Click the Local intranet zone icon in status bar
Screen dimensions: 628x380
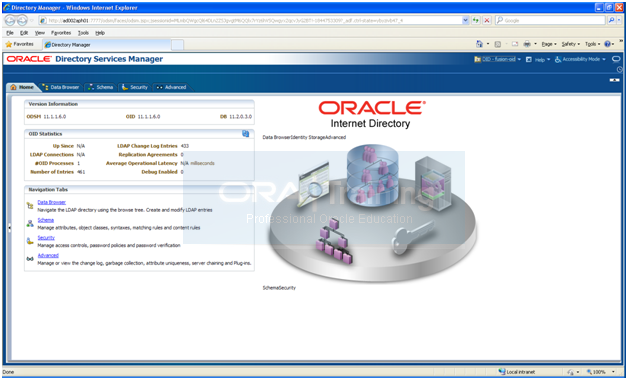[x=501, y=372]
